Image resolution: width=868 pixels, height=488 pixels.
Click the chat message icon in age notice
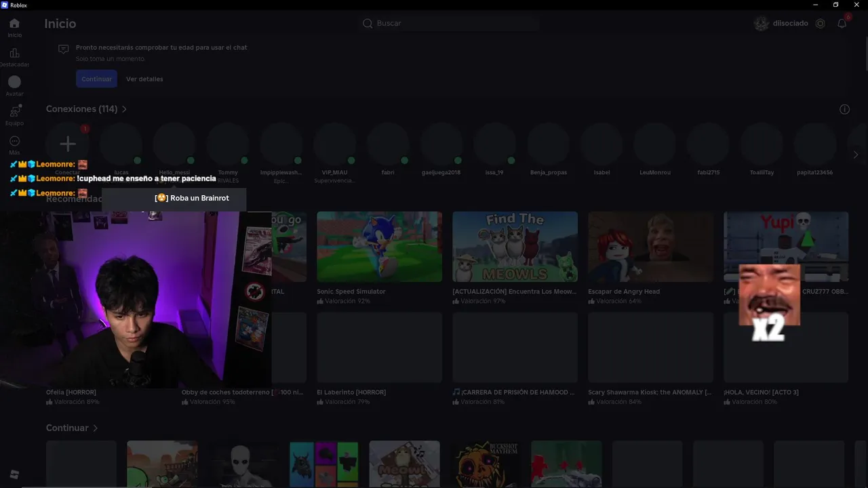(63, 49)
